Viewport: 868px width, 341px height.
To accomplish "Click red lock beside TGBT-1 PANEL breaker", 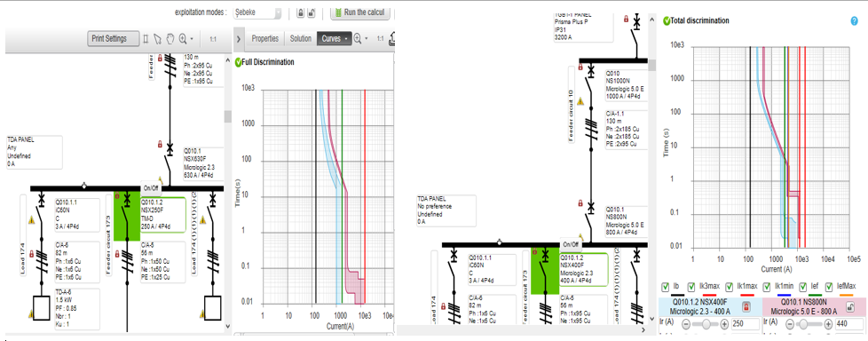I will (626, 19).
